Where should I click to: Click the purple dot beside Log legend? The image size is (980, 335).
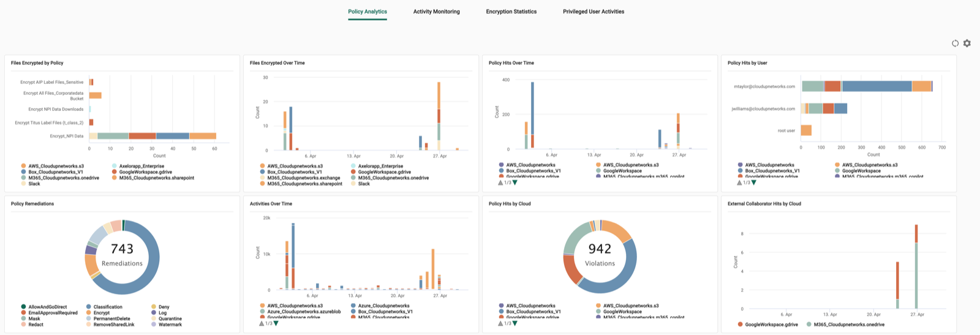154,313
